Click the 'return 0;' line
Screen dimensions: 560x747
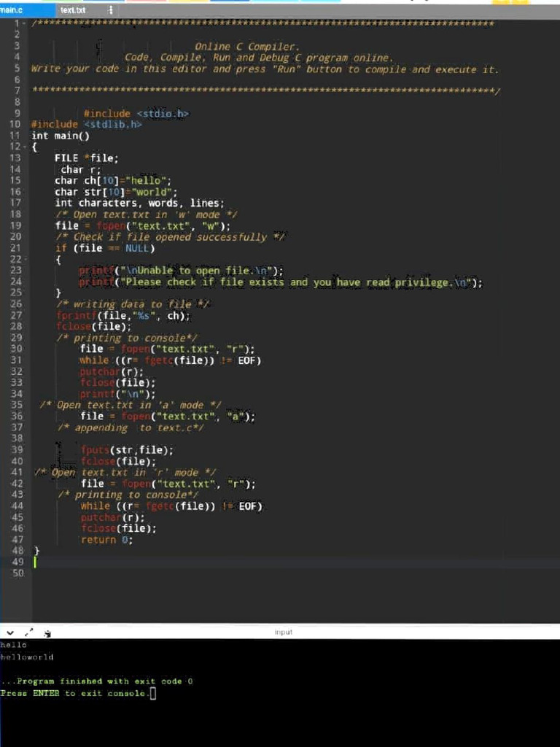point(106,540)
